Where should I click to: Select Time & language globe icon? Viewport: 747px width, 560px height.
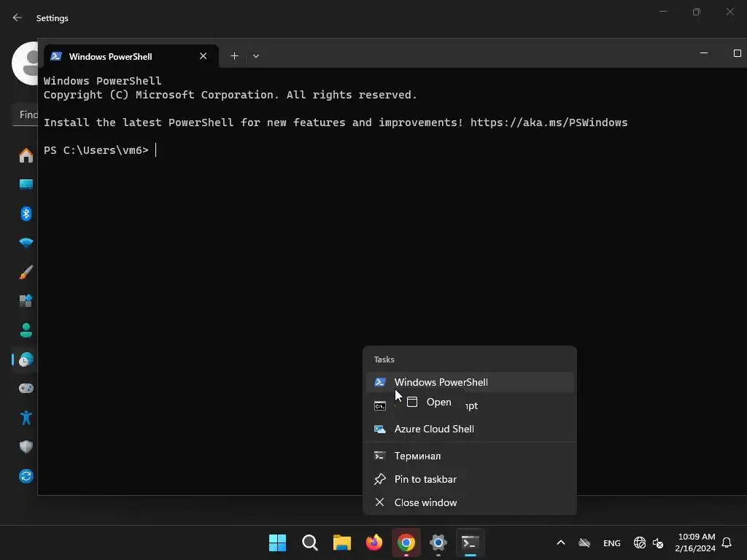26,359
